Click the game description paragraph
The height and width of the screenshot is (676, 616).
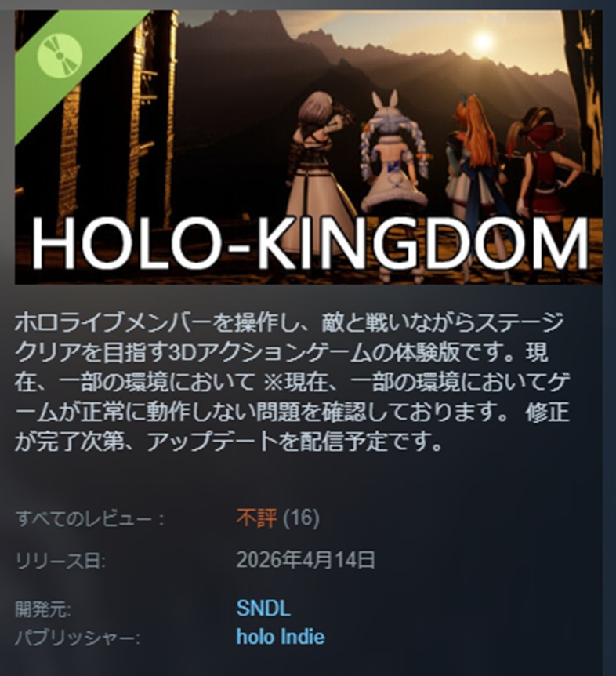[x=292, y=383]
